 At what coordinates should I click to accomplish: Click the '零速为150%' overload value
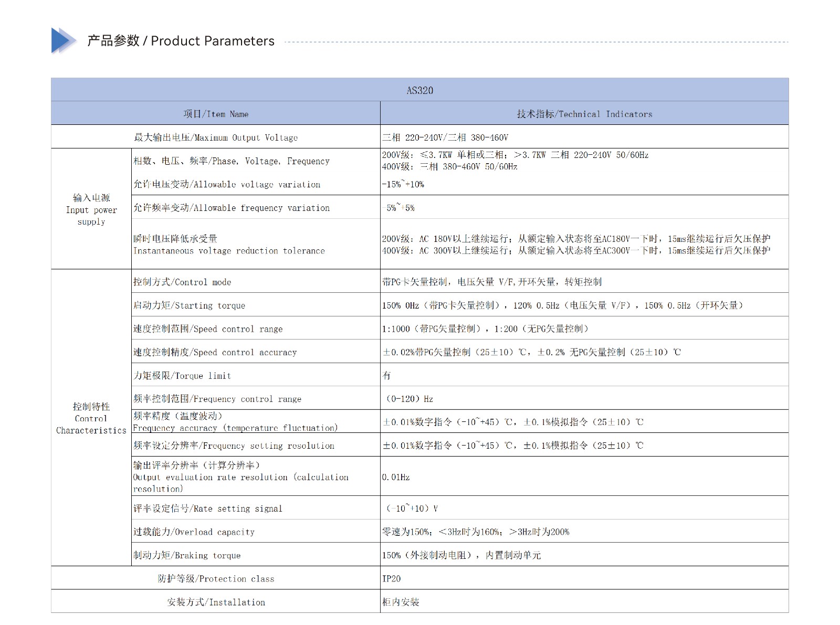click(x=476, y=532)
